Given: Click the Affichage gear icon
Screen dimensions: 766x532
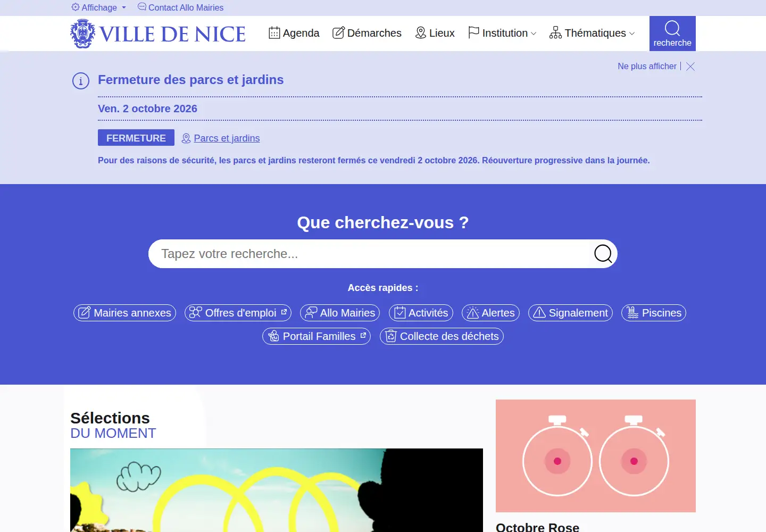Looking at the screenshot, I should point(76,7).
